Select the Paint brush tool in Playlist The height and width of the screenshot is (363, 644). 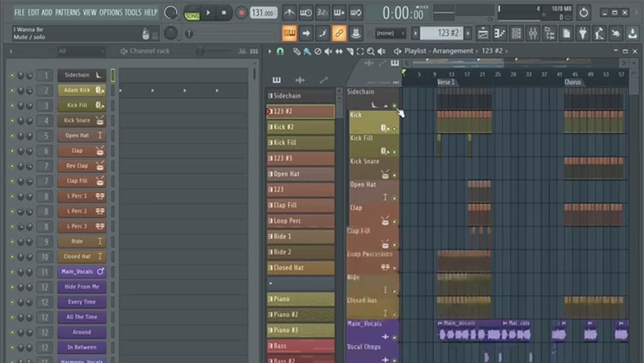point(307,51)
